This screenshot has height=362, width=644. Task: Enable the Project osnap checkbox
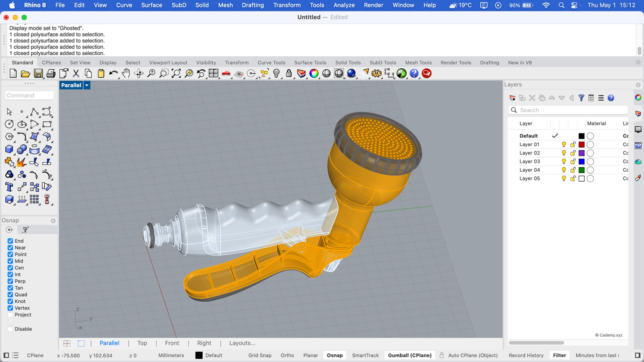click(x=10, y=315)
